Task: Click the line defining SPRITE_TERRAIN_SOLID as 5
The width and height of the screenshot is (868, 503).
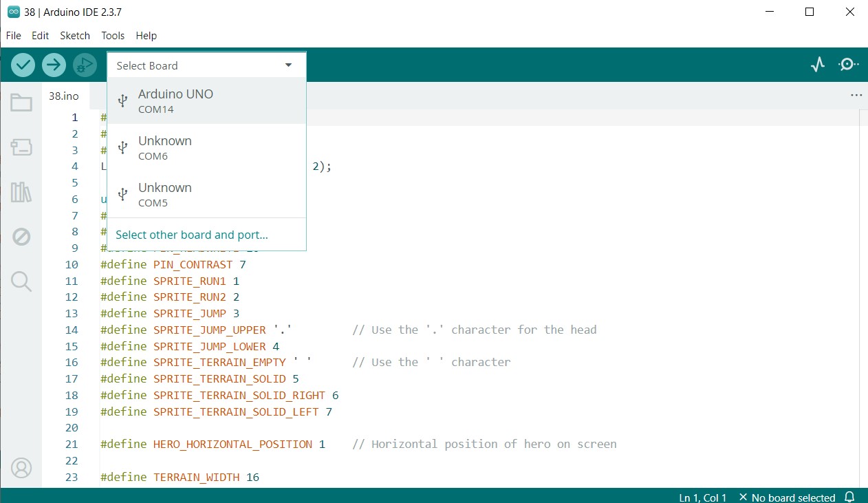Action: coord(199,378)
